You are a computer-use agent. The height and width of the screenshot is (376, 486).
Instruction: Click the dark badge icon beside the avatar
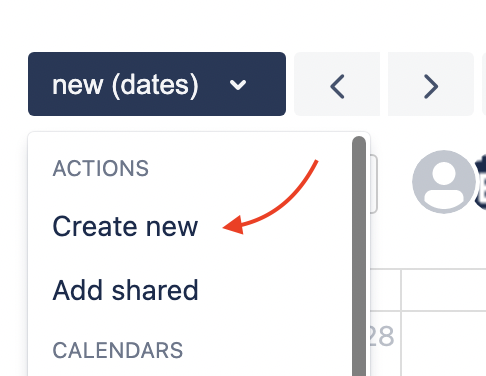coord(480,182)
